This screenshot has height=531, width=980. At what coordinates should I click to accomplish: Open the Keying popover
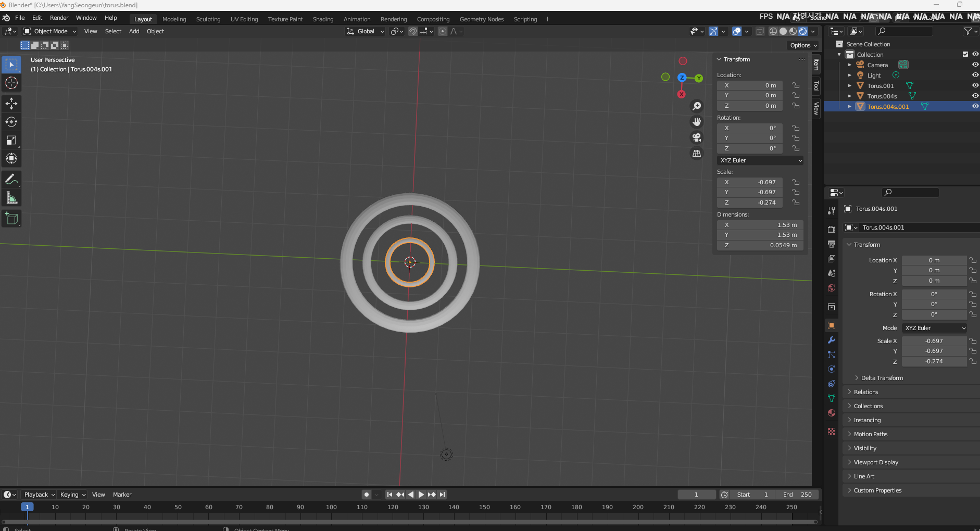pyautogui.click(x=73, y=495)
